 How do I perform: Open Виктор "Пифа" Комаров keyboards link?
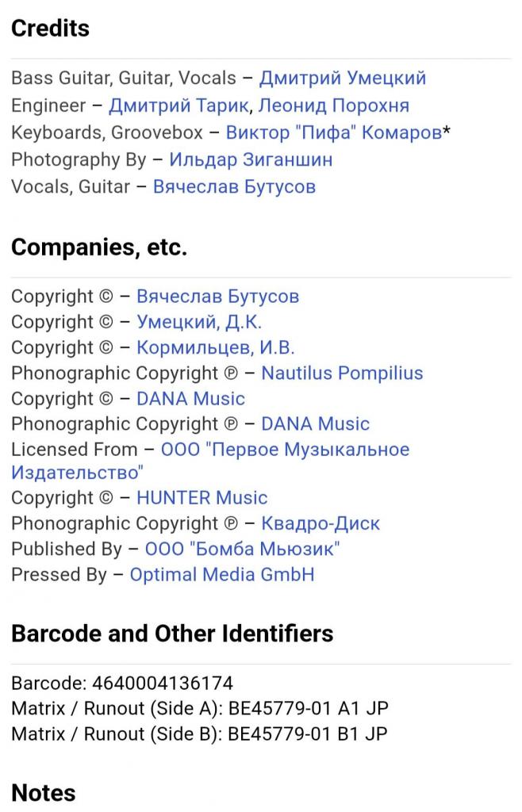point(334,132)
